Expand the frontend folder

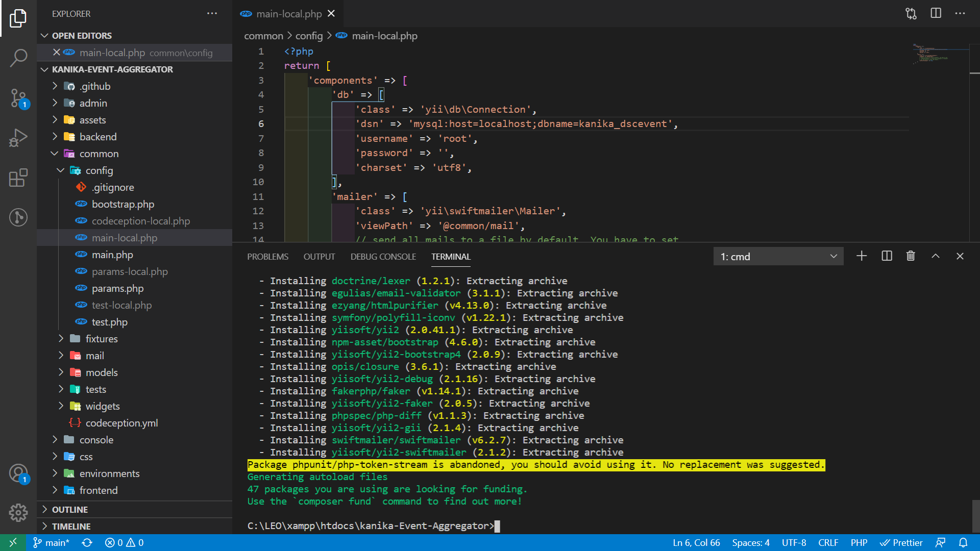pyautogui.click(x=135, y=490)
